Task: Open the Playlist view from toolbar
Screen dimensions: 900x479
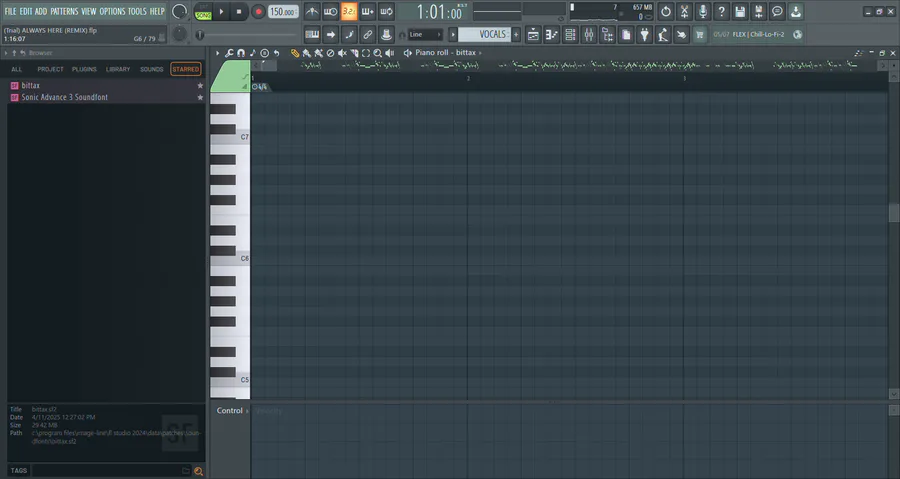Action: point(533,35)
